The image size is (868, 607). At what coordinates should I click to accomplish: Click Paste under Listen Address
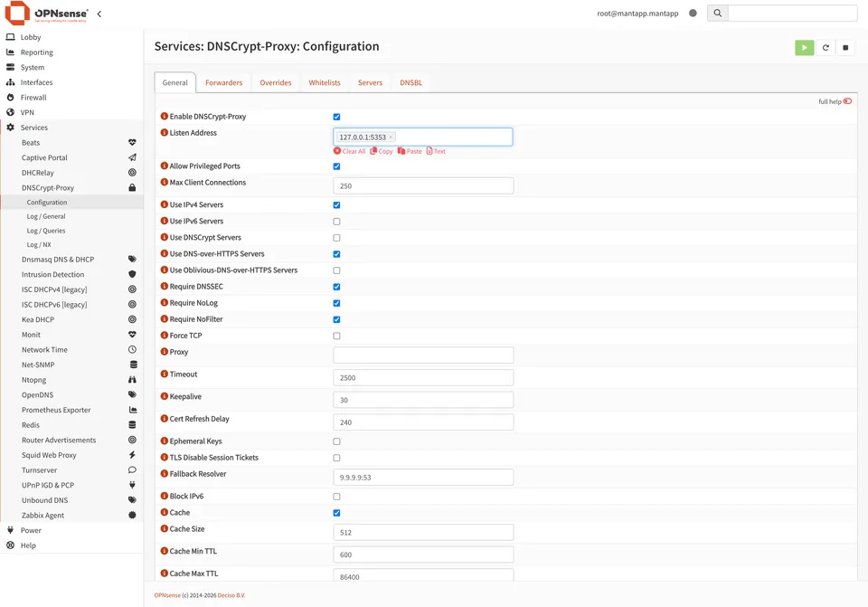tap(410, 151)
